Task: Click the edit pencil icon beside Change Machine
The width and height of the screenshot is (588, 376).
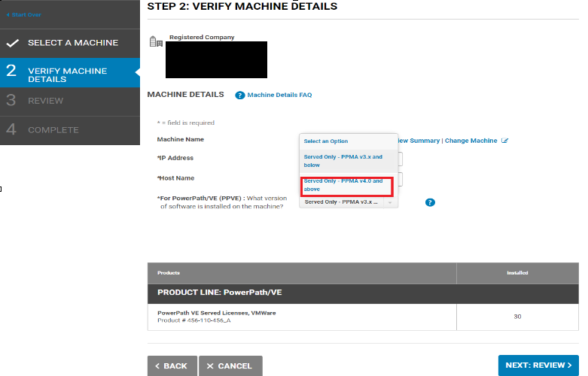Action: coord(505,141)
